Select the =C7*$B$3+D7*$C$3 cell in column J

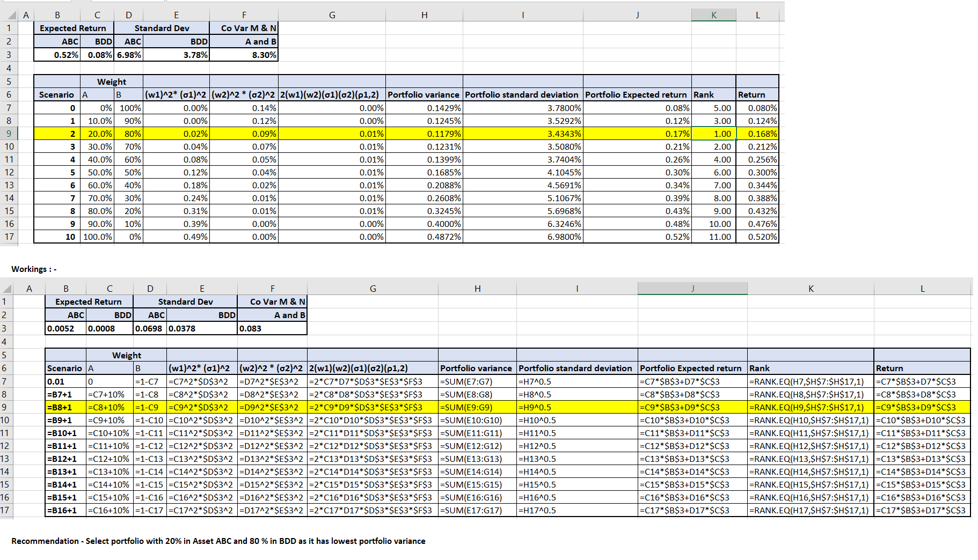point(692,381)
